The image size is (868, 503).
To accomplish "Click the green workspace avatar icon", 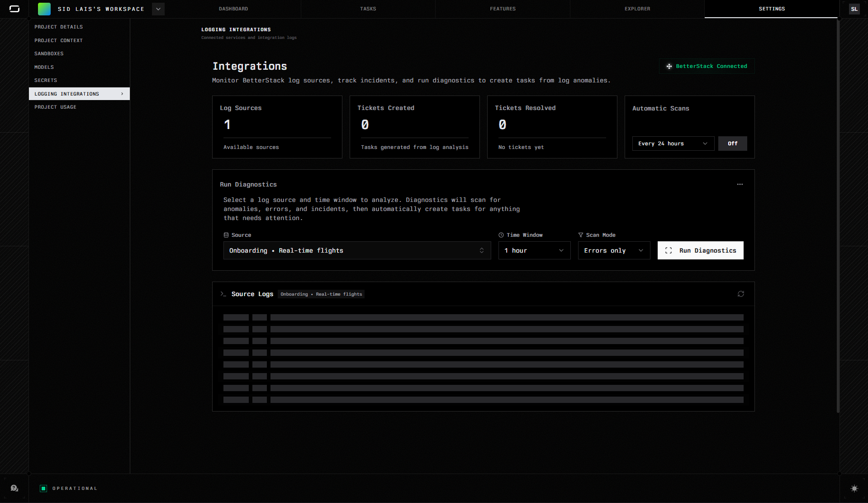I will pyautogui.click(x=44, y=9).
